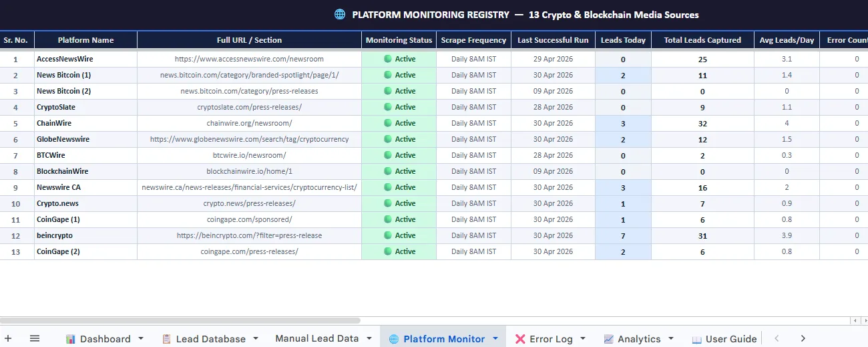Open the blockchainwire.io/home/1 URL
The width and height of the screenshot is (868, 347).
249,171
